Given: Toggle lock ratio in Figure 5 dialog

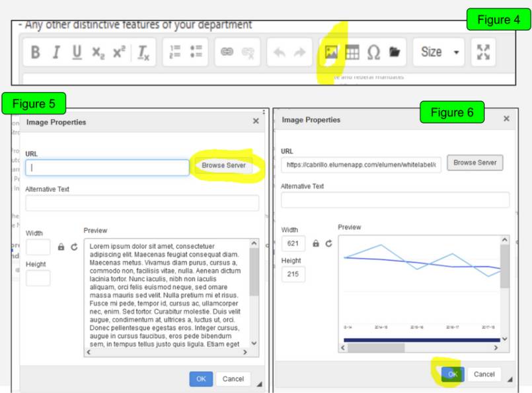Looking at the screenshot, I should click(61, 247).
